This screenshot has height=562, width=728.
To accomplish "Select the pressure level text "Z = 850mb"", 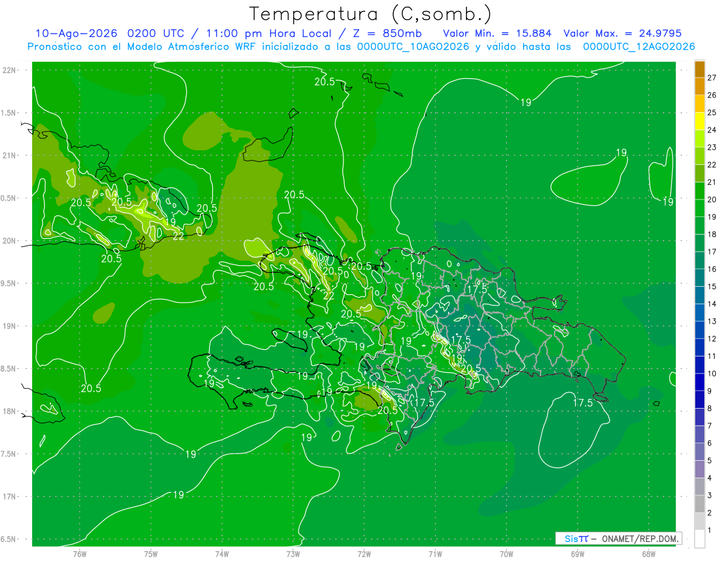I will [386, 33].
